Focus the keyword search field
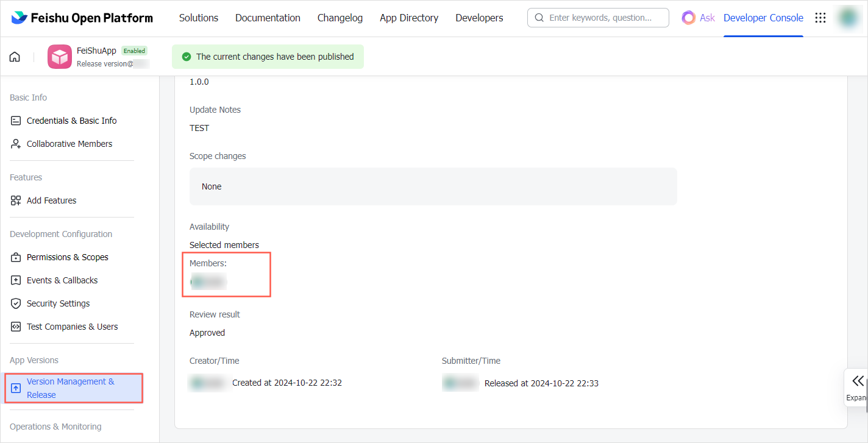The width and height of the screenshot is (868, 443). (x=598, y=18)
